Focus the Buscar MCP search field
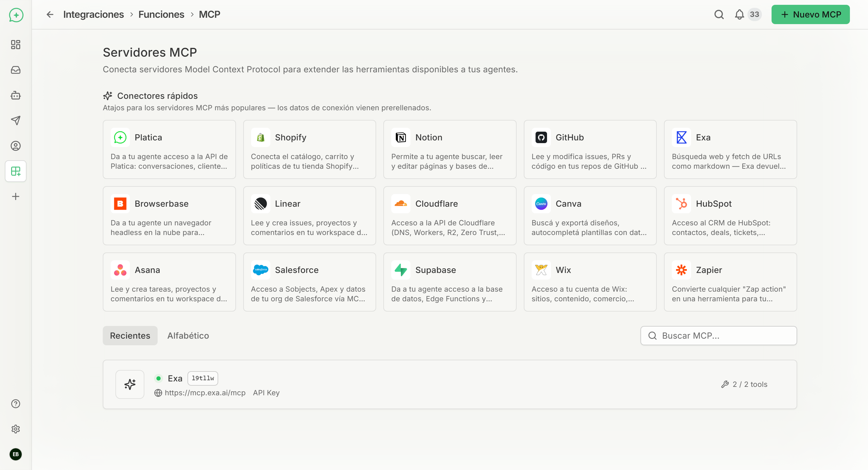 coord(719,336)
